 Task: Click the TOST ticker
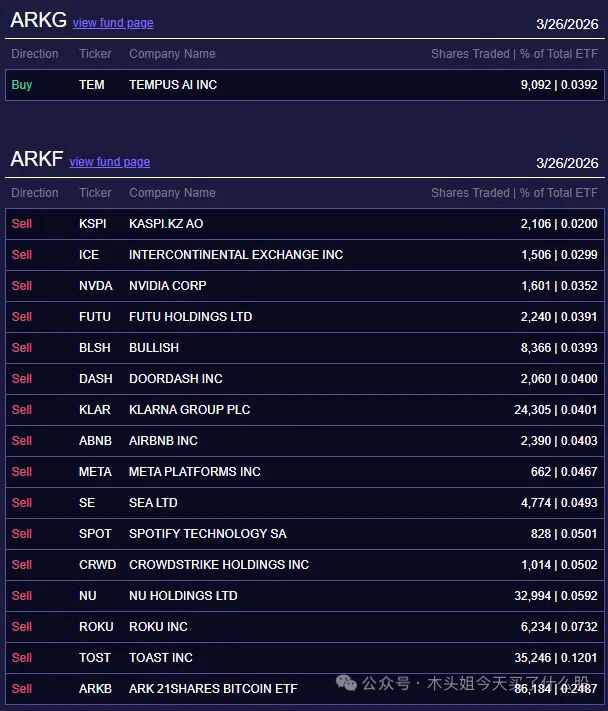pyautogui.click(x=95, y=658)
